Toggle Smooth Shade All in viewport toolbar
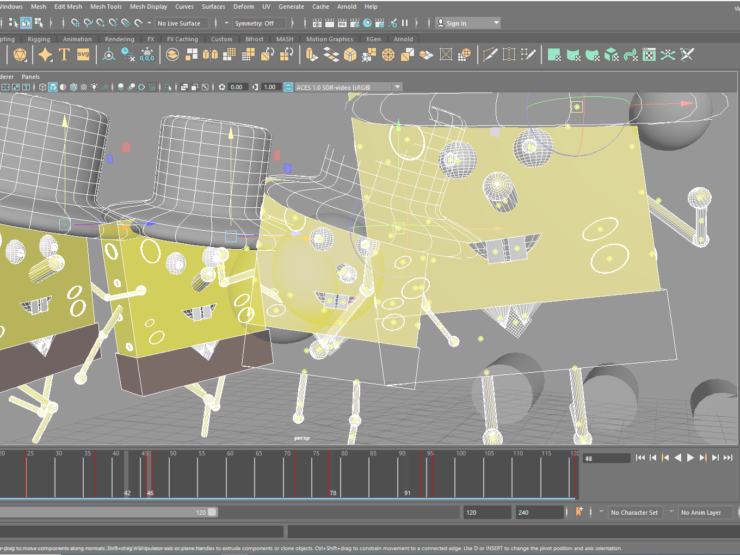This screenshot has height=555, width=740. coord(53,87)
